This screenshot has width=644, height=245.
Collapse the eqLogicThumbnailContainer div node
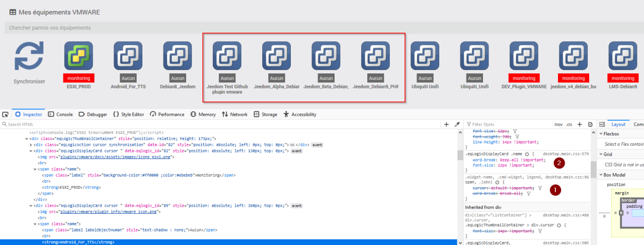coord(26,138)
